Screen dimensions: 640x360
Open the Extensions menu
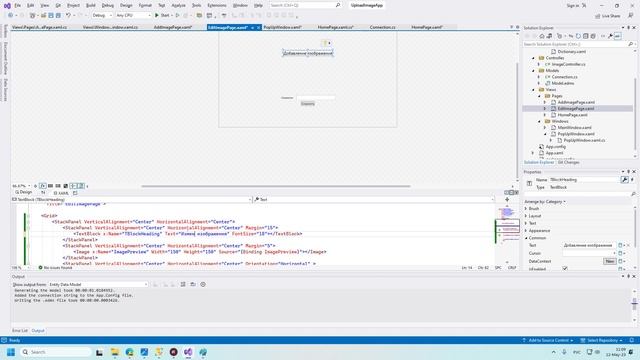click(217, 5)
